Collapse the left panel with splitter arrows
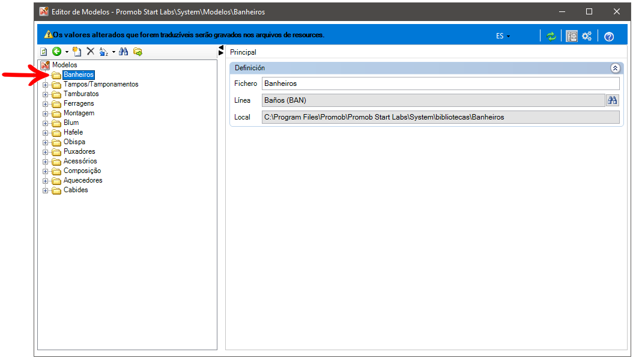This screenshot has width=636, height=364. (x=221, y=50)
